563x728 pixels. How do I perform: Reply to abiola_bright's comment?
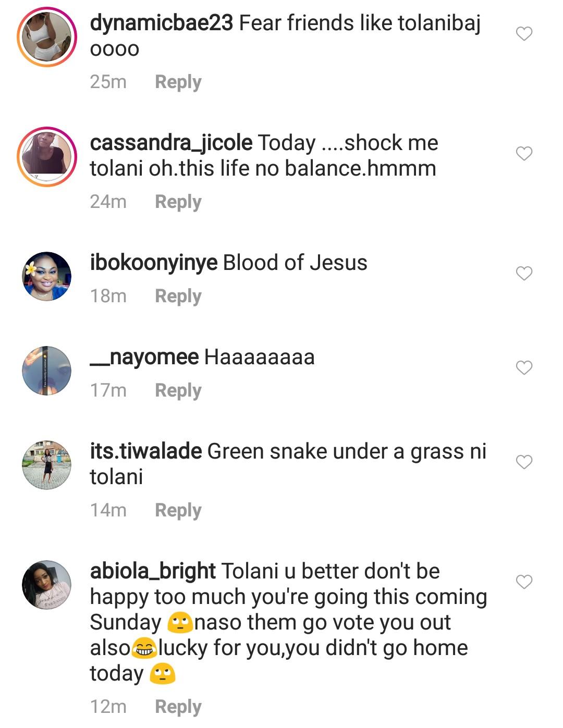click(x=178, y=707)
